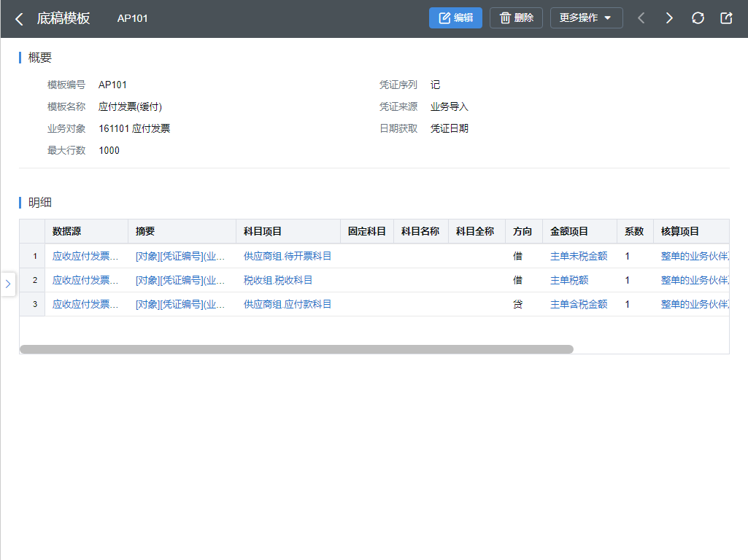Click the 明细 section heading
Image resolution: width=748 pixels, height=560 pixels.
(39, 203)
